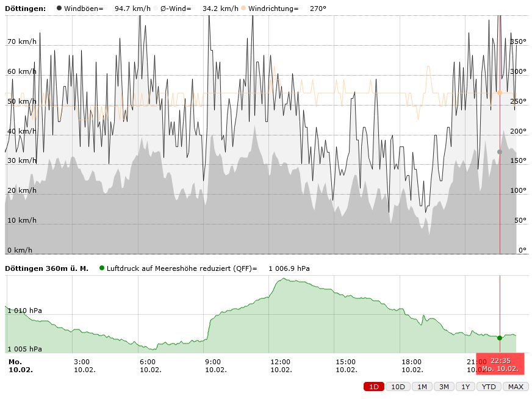Click the green pressure point marker on crosshair
This screenshot has height=399, width=532.
[x=500, y=337]
